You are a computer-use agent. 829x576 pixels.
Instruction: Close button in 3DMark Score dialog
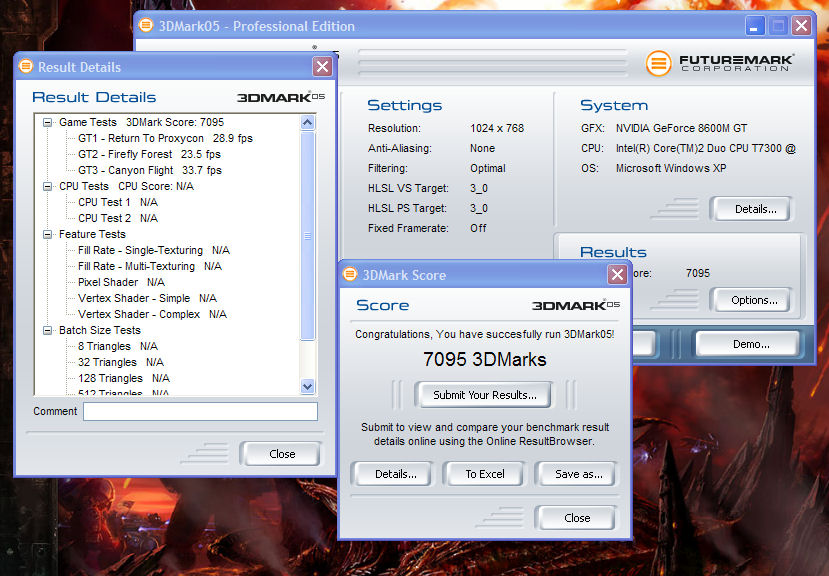pos(577,518)
